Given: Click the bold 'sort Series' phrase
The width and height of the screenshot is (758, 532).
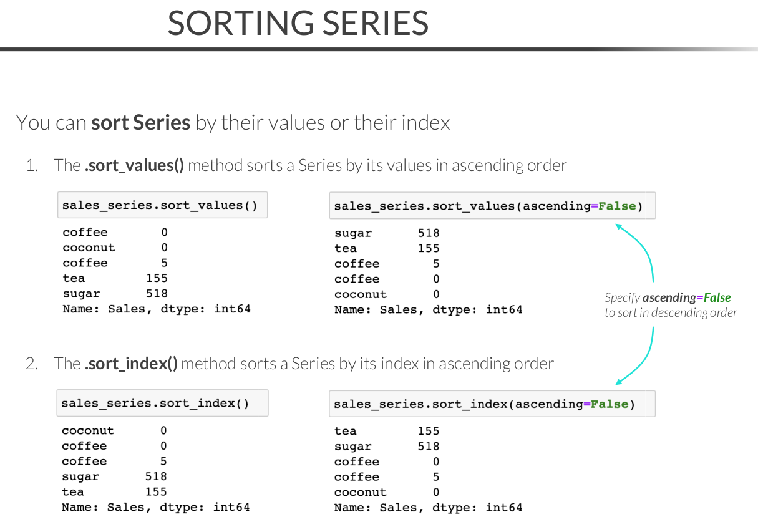Looking at the screenshot, I should click(141, 122).
